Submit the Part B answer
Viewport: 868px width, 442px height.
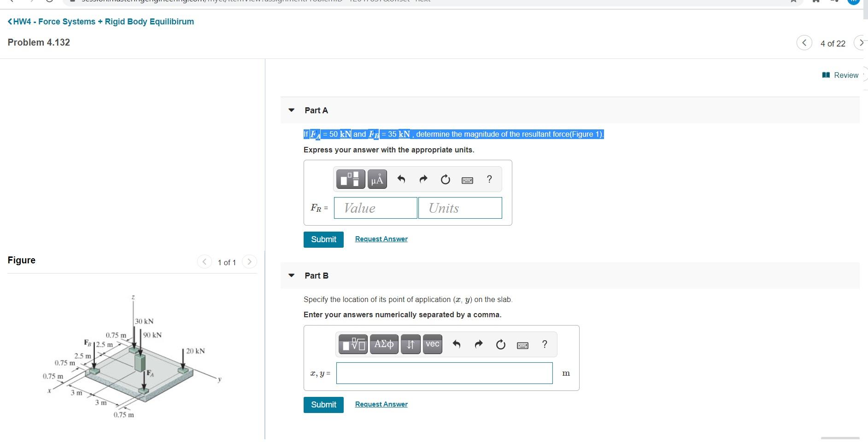pyautogui.click(x=323, y=404)
